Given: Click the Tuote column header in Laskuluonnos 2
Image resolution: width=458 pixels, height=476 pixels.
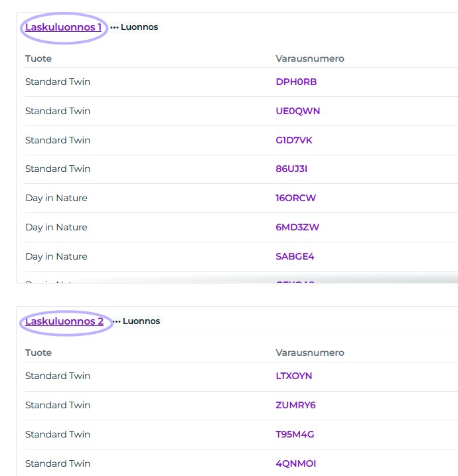Looking at the screenshot, I should [x=38, y=353].
